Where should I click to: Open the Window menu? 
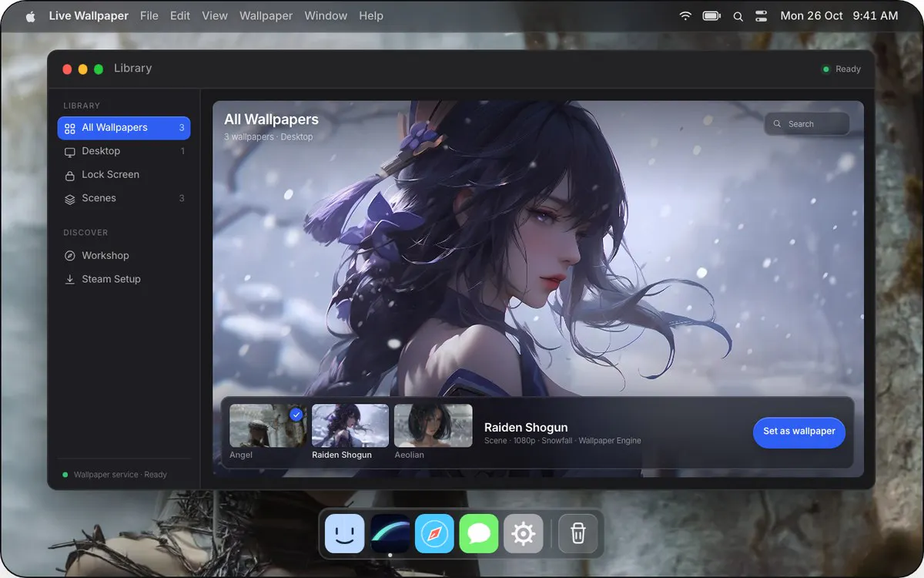click(326, 16)
